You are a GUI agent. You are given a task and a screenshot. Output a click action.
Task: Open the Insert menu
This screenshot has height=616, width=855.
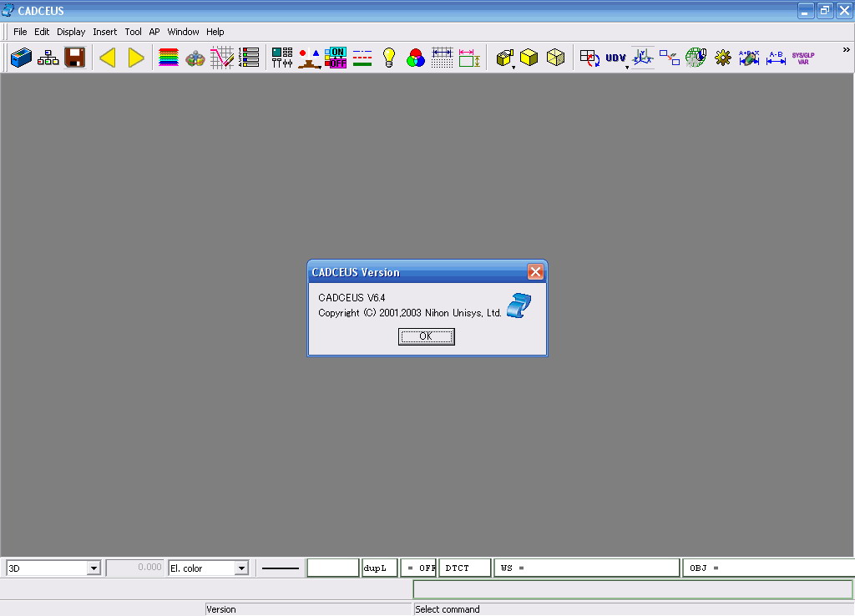(104, 32)
